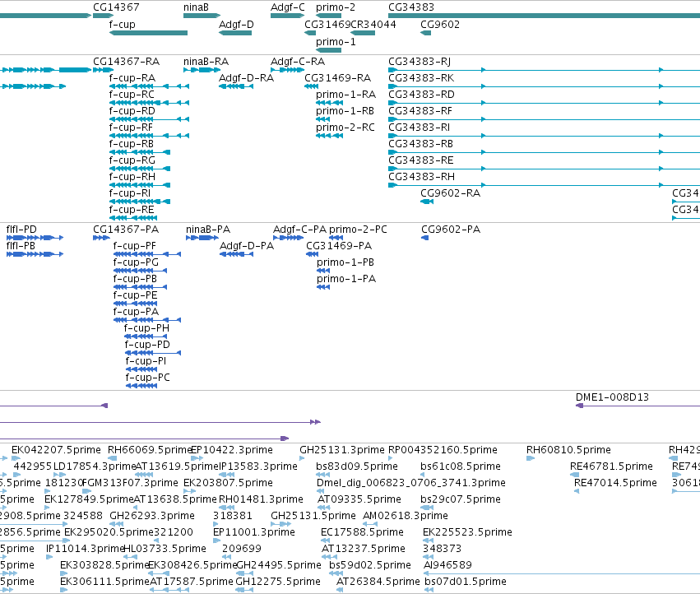Open EST label bs29c07.5prime
700x594 pixels.
pyautogui.click(x=461, y=499)
